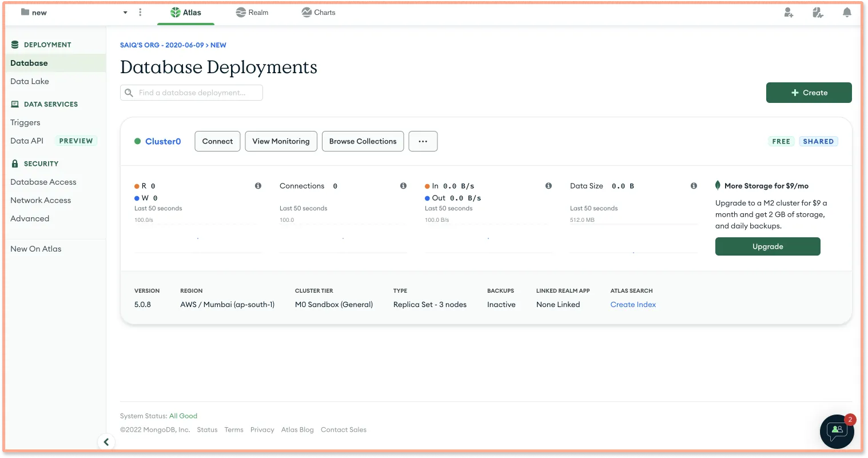The image size is (868, 458).
Task: Click the FREE badge
Action: click(781, 141)
